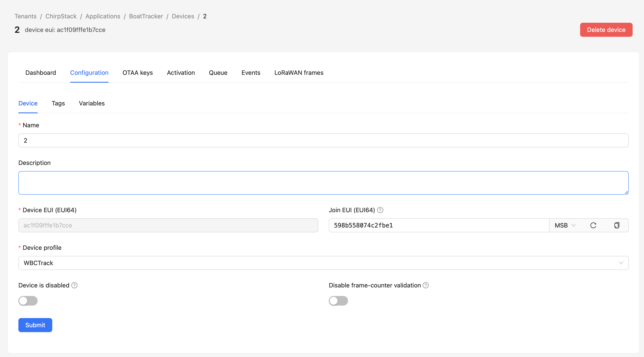Submit the device configuration form
This screenshot has height=357, width=644.
pyautogui.click(x=35, y=325)
